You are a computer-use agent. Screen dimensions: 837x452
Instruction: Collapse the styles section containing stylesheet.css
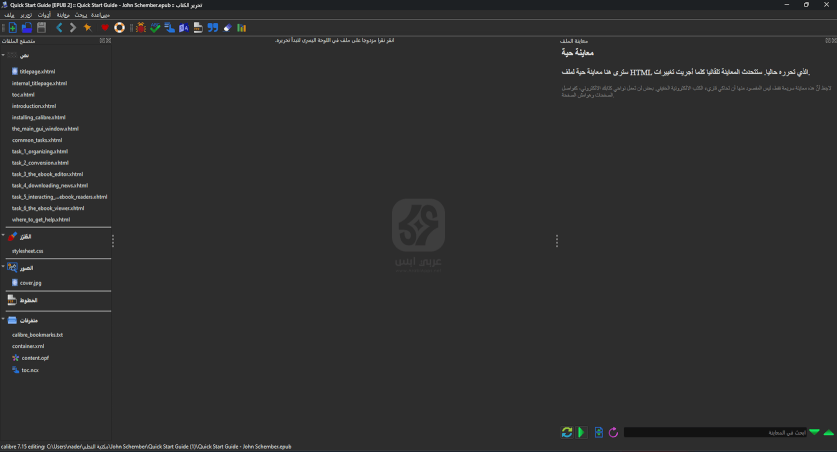(x=4, y=236)
